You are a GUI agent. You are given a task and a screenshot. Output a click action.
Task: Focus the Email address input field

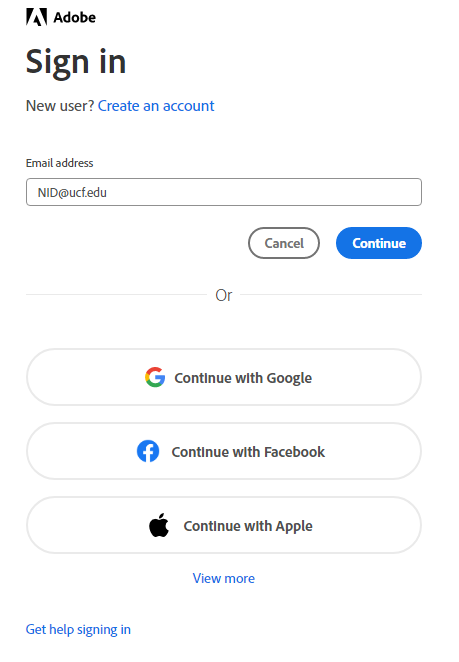pyautogui.click(x=224, y=192)
